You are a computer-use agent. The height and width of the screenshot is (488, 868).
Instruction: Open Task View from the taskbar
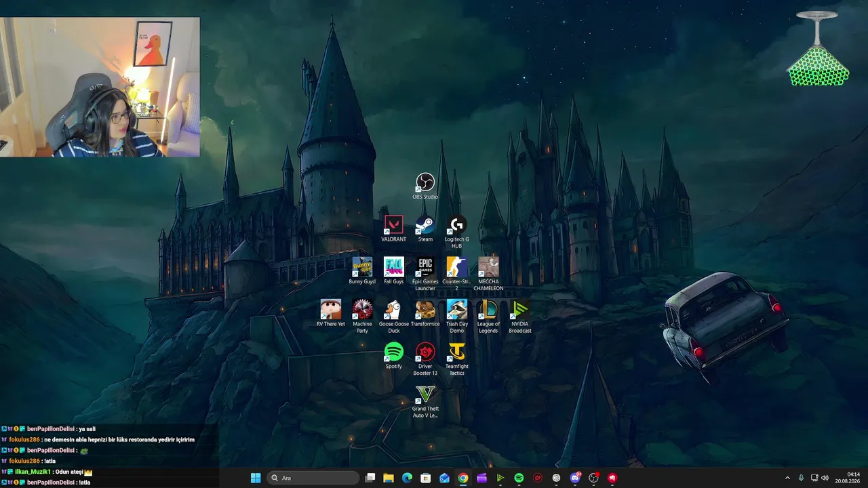point(370,478)
